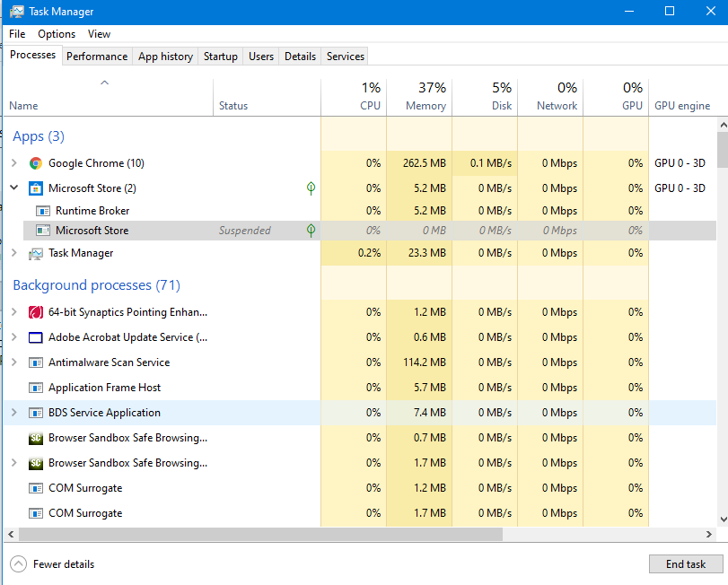Click the 1.7 MB COM Surrogate icon
728x585 pixels.
pyautogui.click(x=36, y=513)
